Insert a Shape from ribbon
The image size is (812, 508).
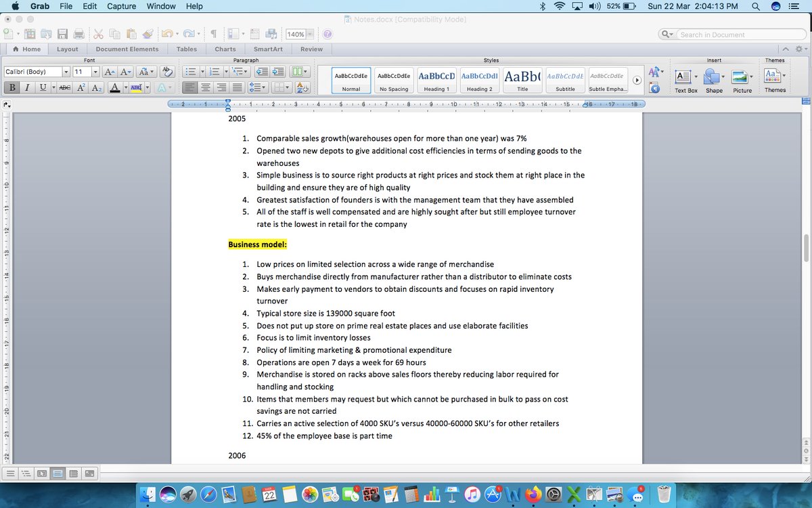pyautogui.click(x=714, y=81)
